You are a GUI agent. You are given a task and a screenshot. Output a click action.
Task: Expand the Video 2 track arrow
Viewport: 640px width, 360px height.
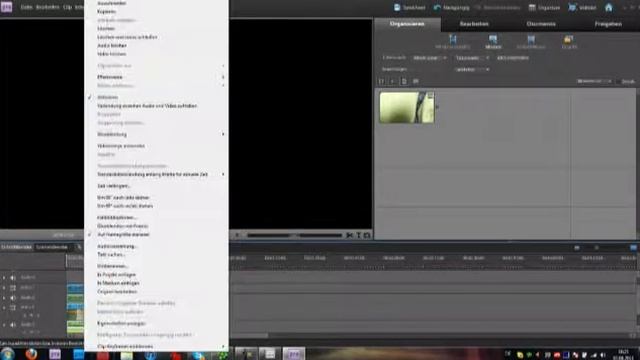point(4,288)
